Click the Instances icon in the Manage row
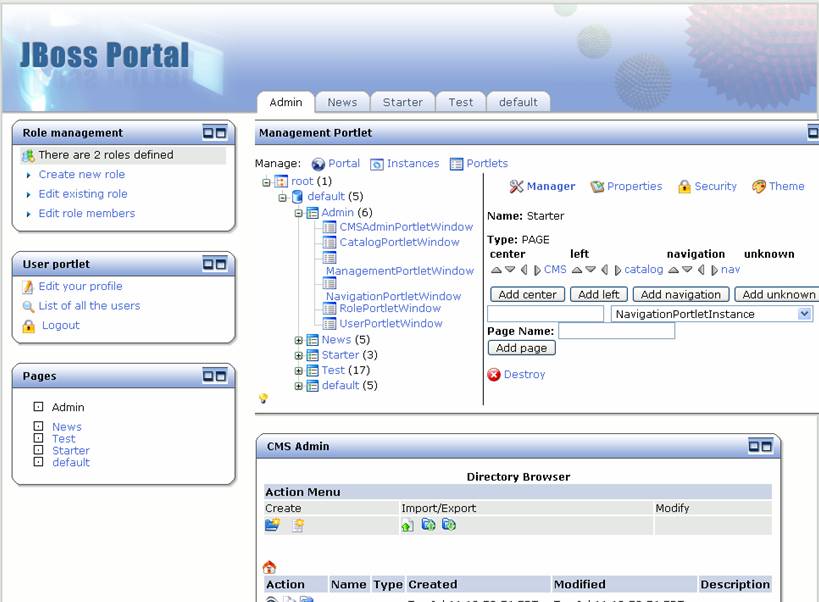The height and width of the screenshot is (602, 819). tap(377, 164)
